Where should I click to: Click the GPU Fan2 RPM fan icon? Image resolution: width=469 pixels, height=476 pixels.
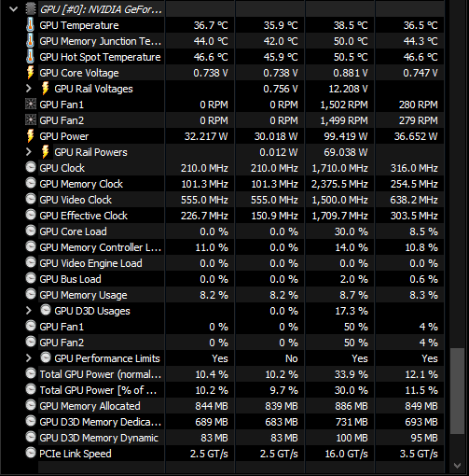point(31,120)
